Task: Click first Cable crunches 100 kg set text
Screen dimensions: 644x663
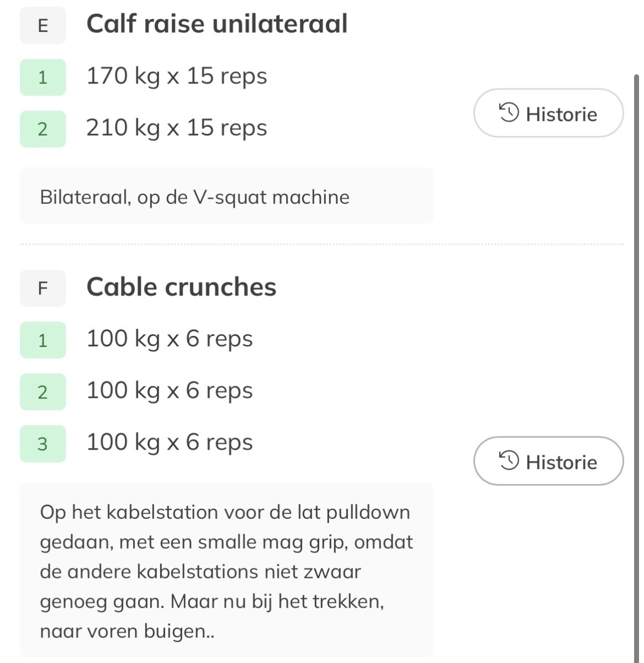Action: [x=170, y=339]
